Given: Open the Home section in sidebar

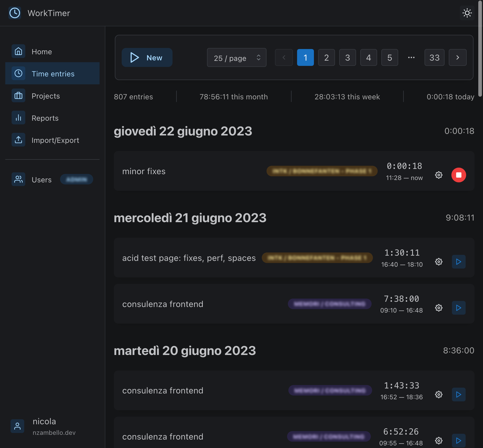Looking at the screenshot, I should tap(42, 51).
